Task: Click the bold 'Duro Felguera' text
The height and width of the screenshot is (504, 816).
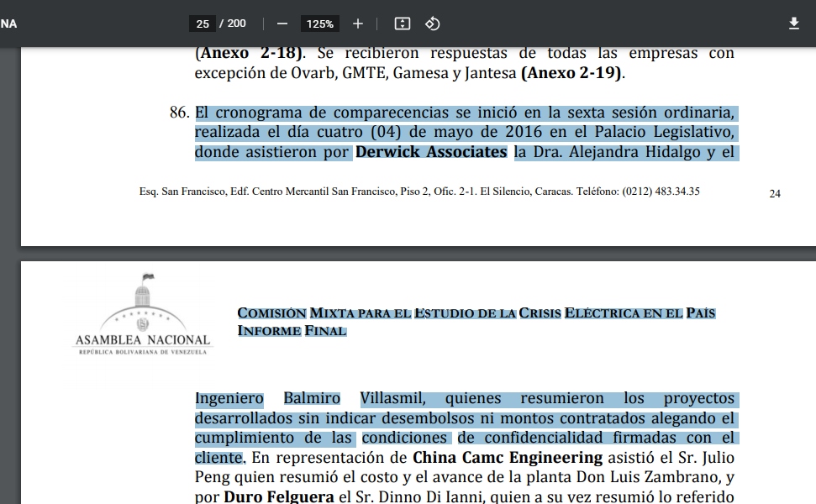Action: 278,496
